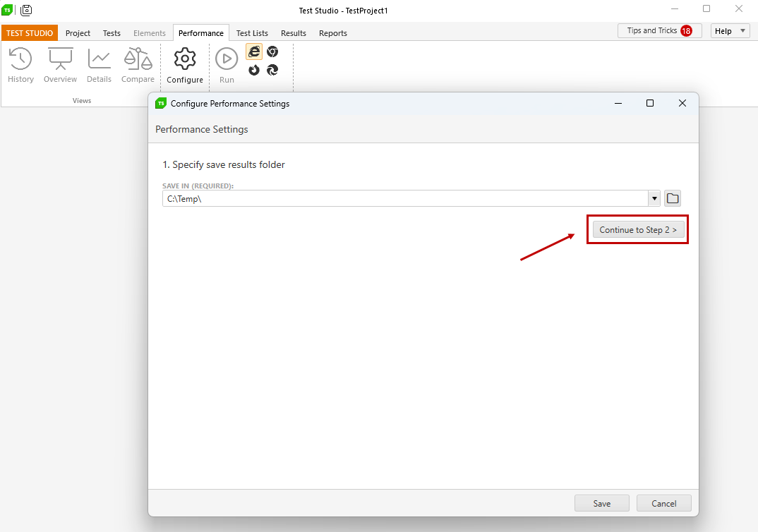This screenshot has height=532, width=758.
Task: Open the Project tab
Action: (x=78, y=33)
